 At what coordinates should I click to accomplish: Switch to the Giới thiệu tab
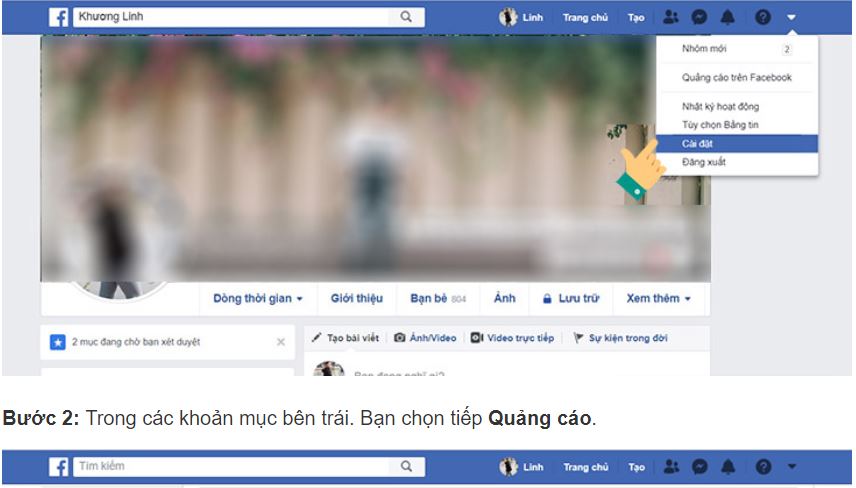356,299
